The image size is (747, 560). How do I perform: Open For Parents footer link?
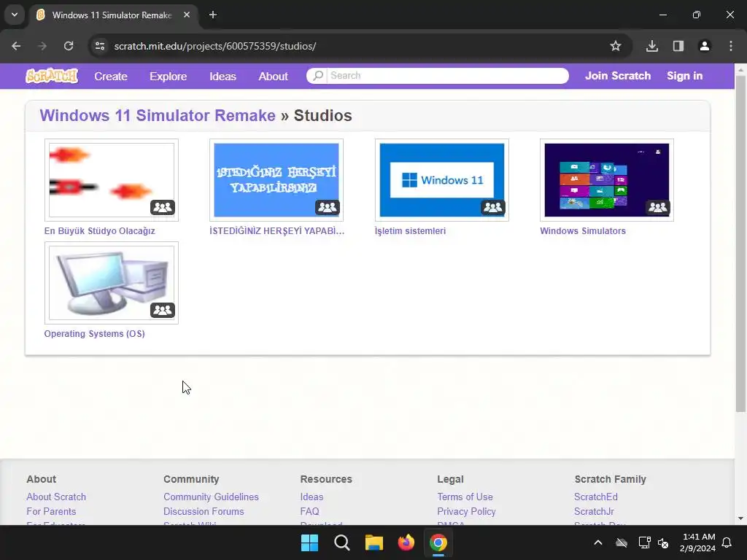51,511
